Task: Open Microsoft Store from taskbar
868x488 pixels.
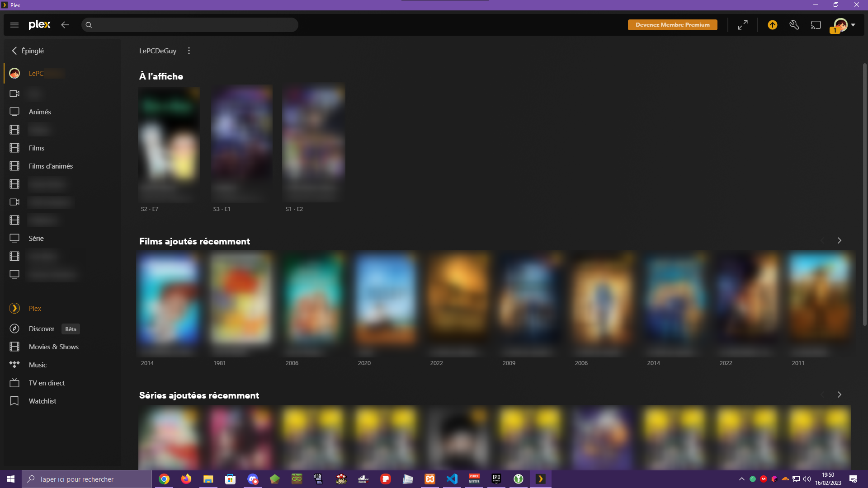Action: click(230, 479)
